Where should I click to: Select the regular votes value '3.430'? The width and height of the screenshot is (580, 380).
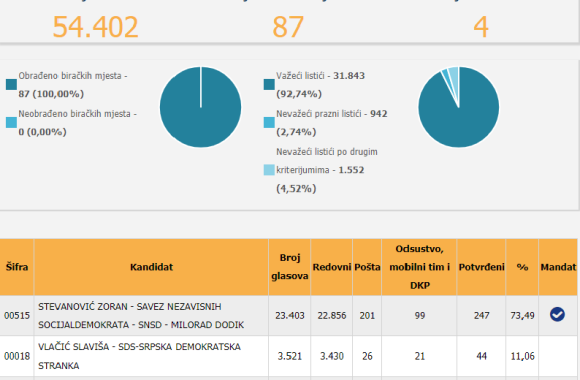[x=332, y=356]
